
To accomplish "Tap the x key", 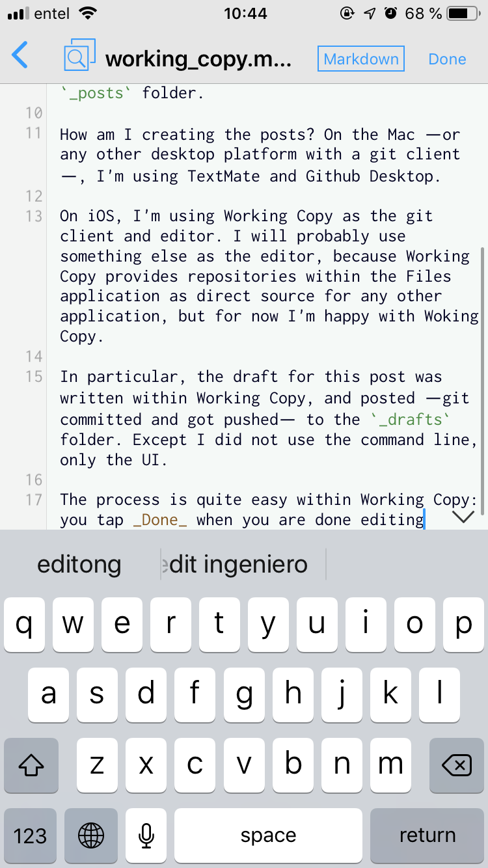I will (x=146, y=766).
